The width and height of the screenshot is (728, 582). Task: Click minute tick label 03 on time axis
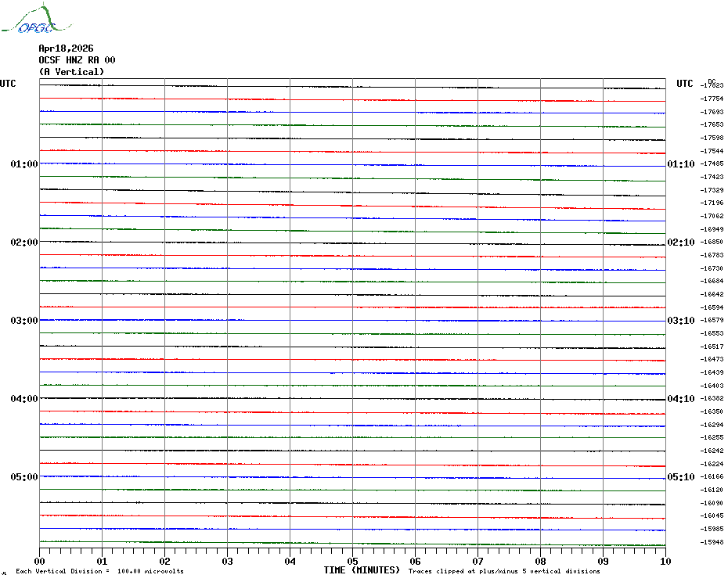228,561
